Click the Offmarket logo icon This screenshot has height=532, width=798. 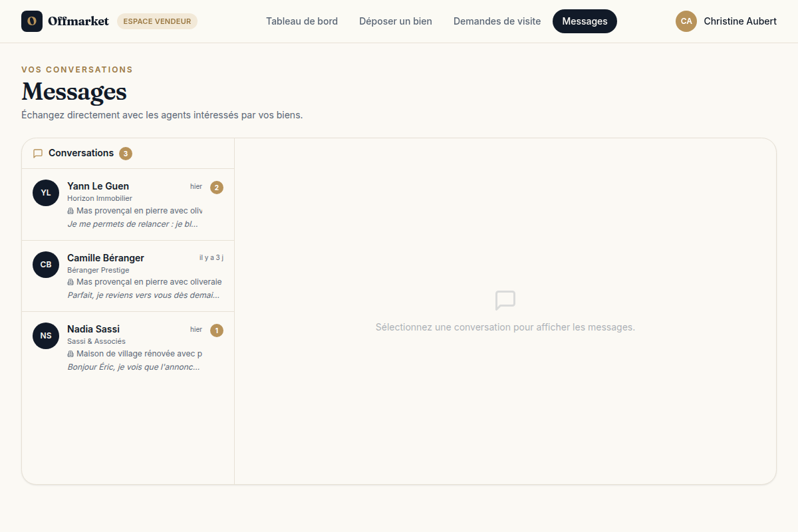32,21
